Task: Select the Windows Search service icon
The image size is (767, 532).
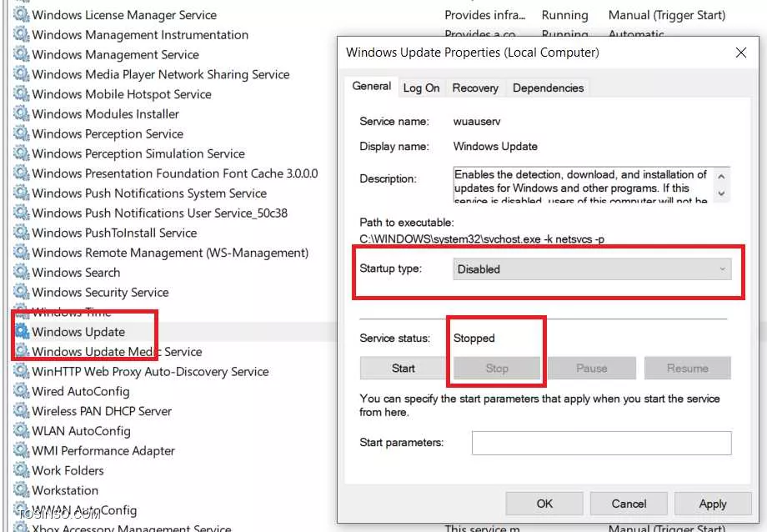Action: tap(21, 272)
